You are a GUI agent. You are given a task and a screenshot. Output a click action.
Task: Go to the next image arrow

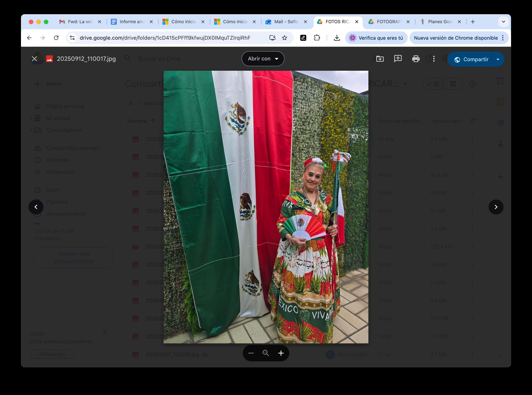pyautogui.click(x=496, y=207)
